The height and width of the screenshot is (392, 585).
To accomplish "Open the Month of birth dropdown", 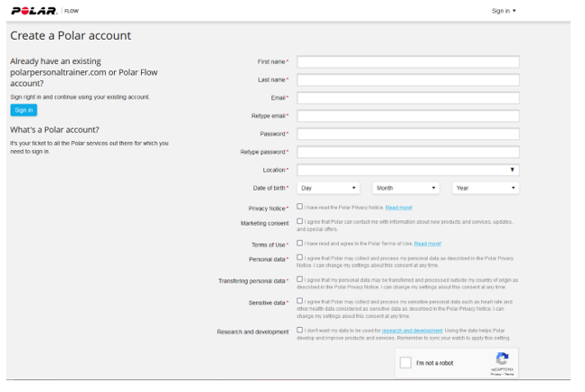I will pos(406,188).
